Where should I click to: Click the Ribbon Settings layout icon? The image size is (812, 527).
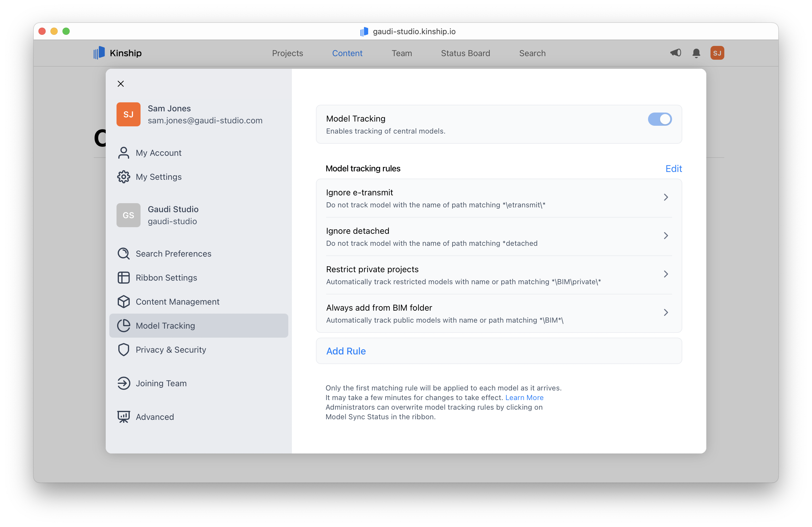123,278
